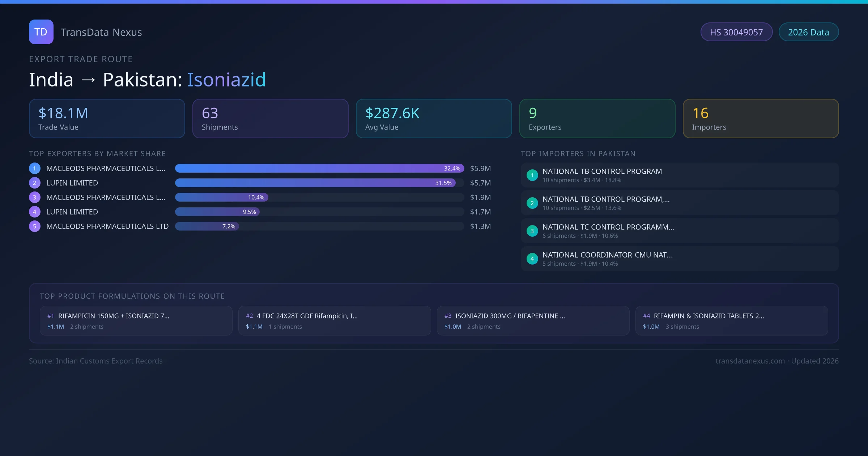This screenshot has height=456, width=868.
Task: Visit transdatanexus.com footer link
Action: (750, 361)
